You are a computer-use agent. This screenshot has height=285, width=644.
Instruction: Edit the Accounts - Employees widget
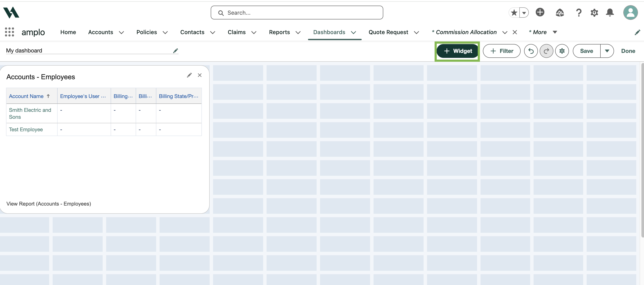[x=189, y=75]
